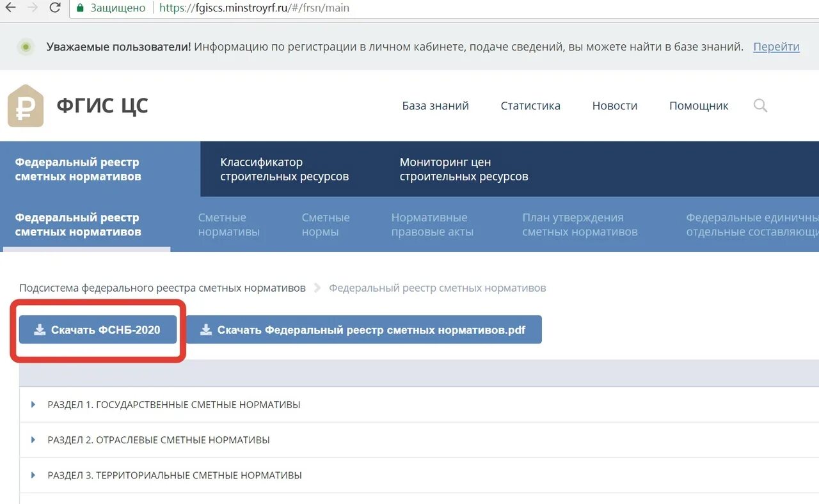Click row РАЗДЕЛ 2. ОТРАСЛЕВЫЕ СМЕТНЫЕ НОРМАТИВЫ

coord(419,439)
